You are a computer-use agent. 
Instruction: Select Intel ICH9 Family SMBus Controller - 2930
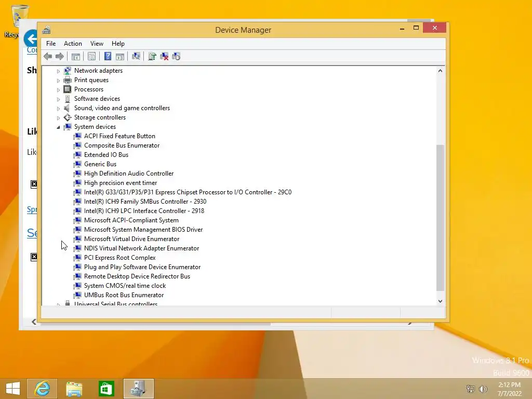coord(145,202)
